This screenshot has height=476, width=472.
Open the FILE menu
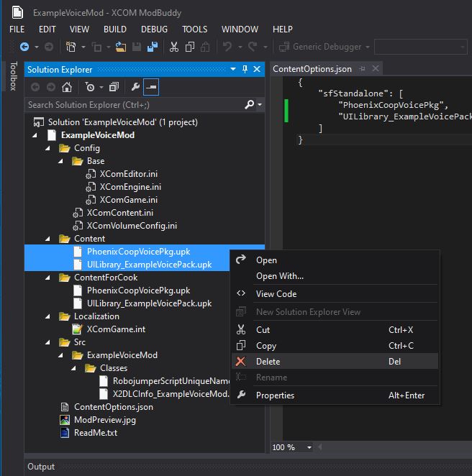pos(17,29)
